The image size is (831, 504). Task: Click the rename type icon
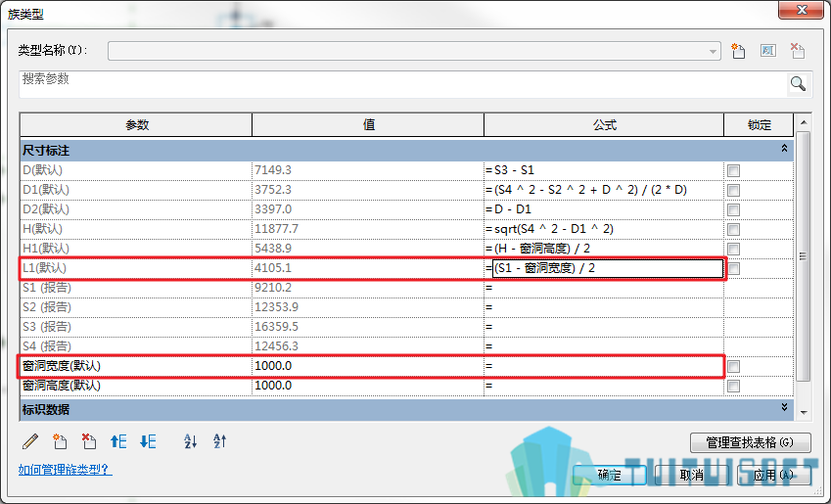tap(768, 51)
